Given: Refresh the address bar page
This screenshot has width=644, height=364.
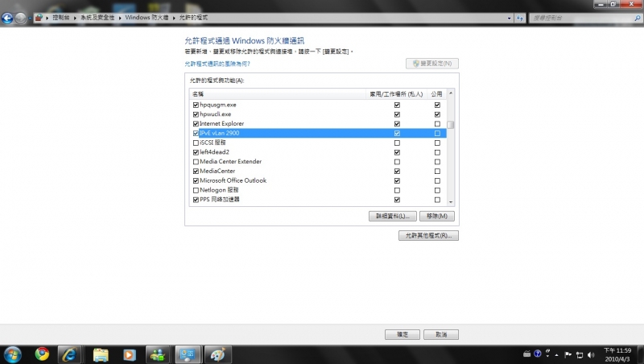Looking at the screenshot, I should tap(520, 18).
